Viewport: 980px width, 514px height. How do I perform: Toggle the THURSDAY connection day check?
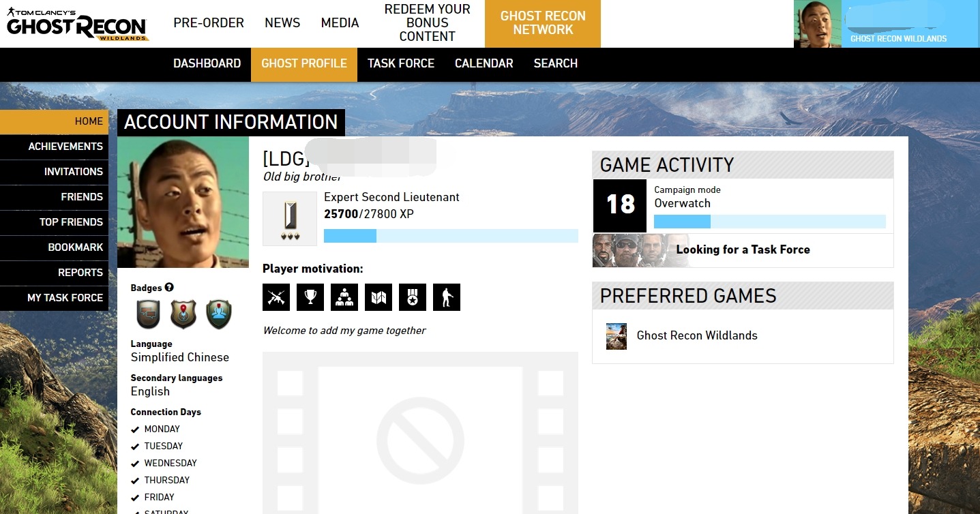pos(135,481)
